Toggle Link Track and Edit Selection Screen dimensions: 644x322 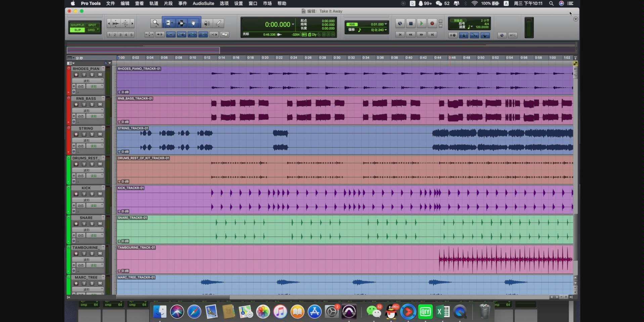(x=203, y=34)
